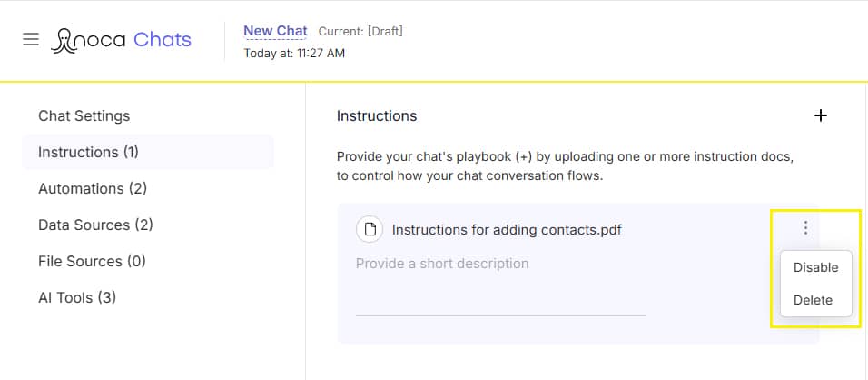This screenshot has height=380, width=868.
Task: Open the Chat Settings section
Action: [x=84, y=115]
